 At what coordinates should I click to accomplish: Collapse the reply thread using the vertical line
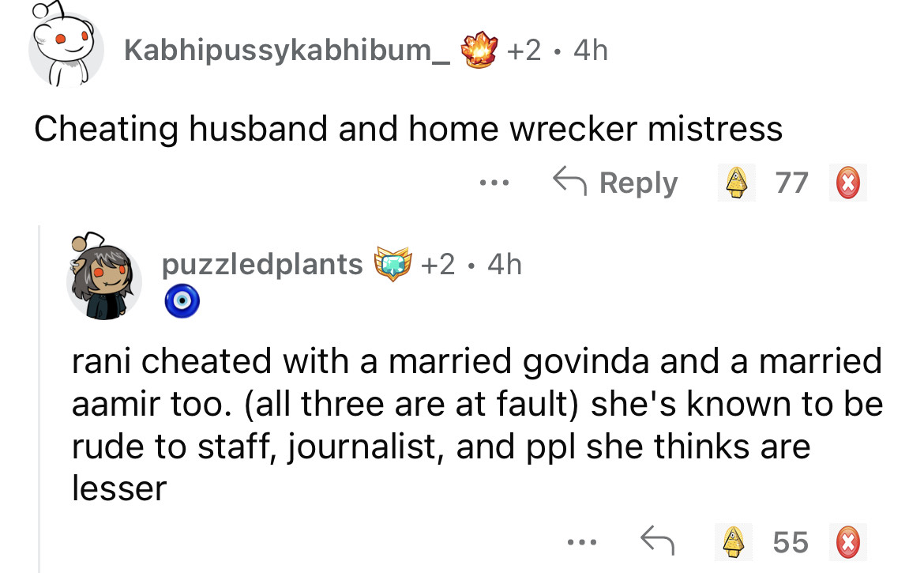pos(39,395)
